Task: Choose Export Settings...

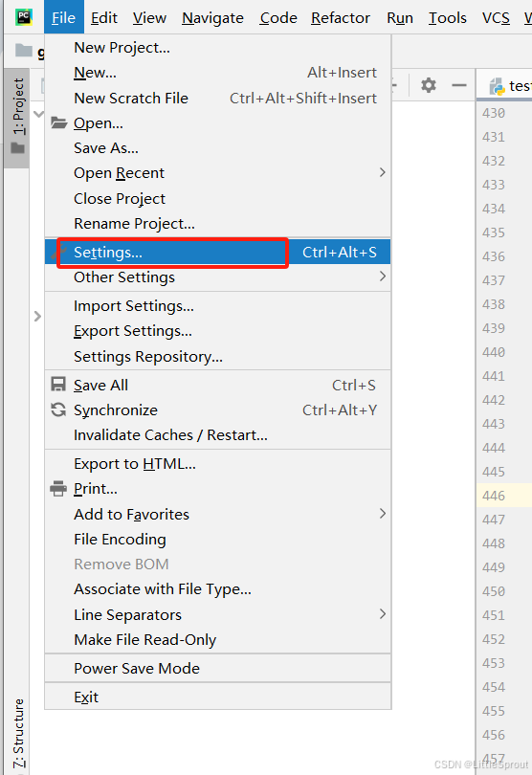Action: [x=217, y=331]
